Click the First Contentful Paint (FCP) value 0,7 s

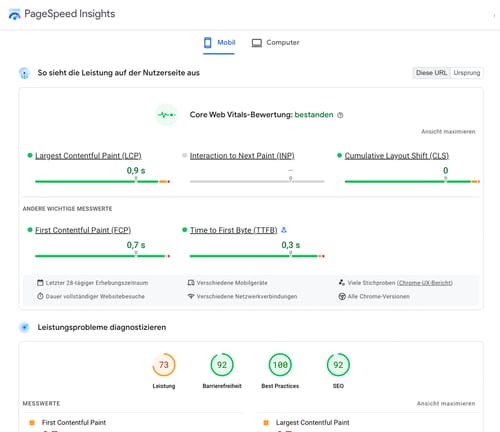click(x=136, y=245)
